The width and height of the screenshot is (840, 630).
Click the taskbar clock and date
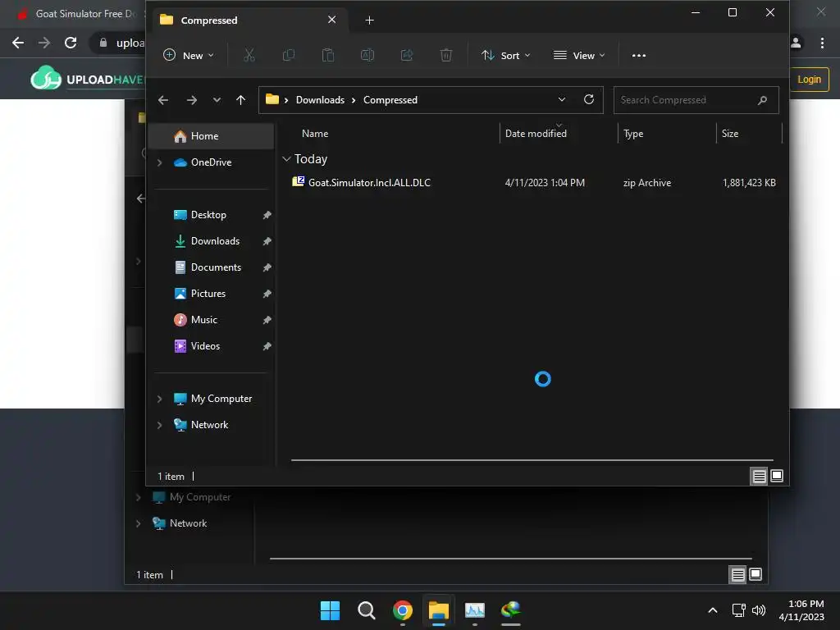point(801,610)
